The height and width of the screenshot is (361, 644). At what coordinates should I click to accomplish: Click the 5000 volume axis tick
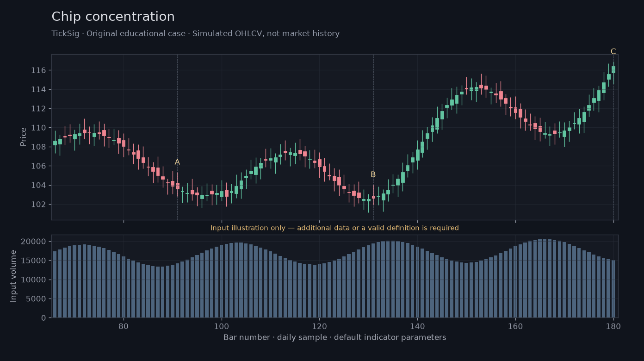pyautogui.click(x=36, y=299)
